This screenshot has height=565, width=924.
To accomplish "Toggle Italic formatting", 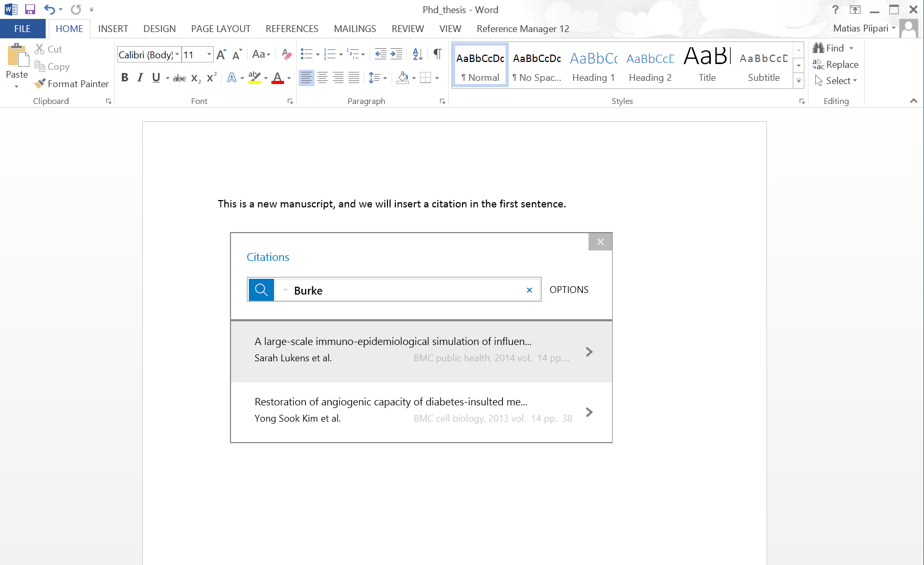I will (x=140, y=78).
